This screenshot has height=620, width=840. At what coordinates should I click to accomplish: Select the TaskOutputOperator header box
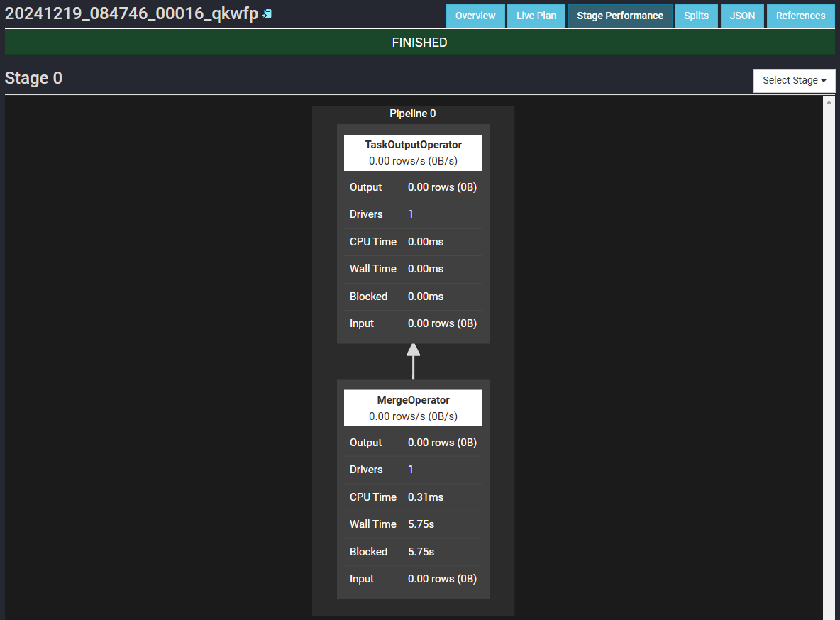(413, 153)
